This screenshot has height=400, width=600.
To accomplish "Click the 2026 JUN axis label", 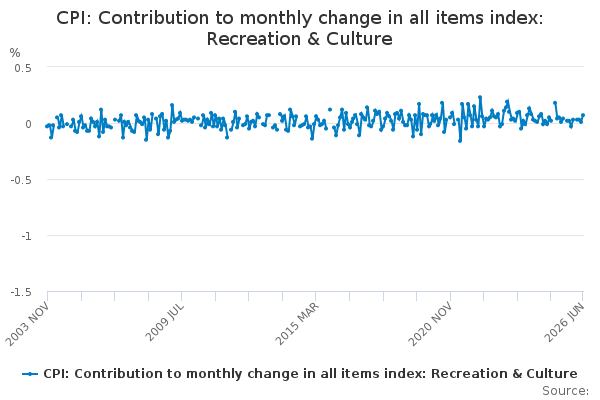I will pos(565,322).
